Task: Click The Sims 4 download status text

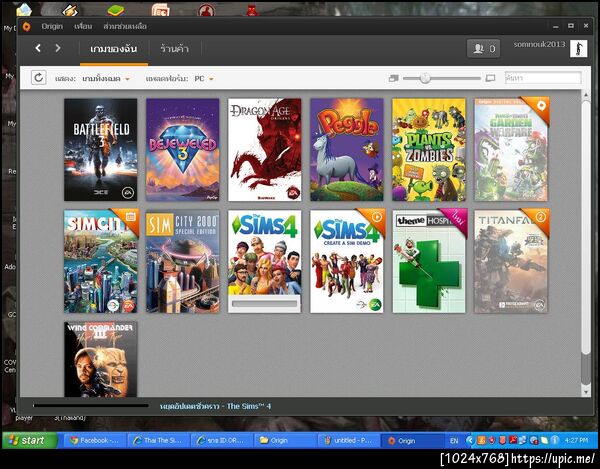Action: 215,406
